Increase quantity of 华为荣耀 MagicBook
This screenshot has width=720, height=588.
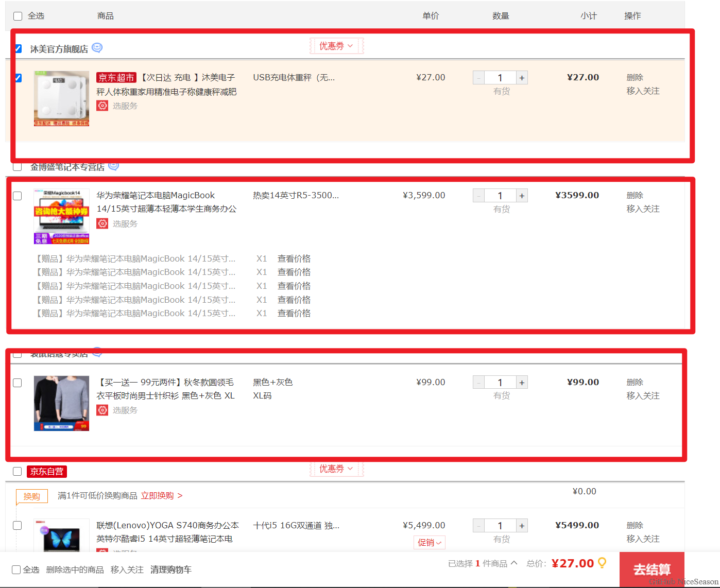[522, 196]
